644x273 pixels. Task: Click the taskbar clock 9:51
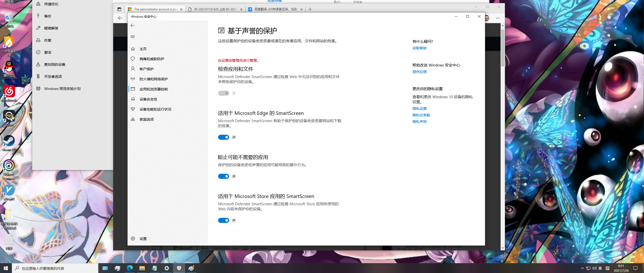pyautogui.click(x=621, y=268)
